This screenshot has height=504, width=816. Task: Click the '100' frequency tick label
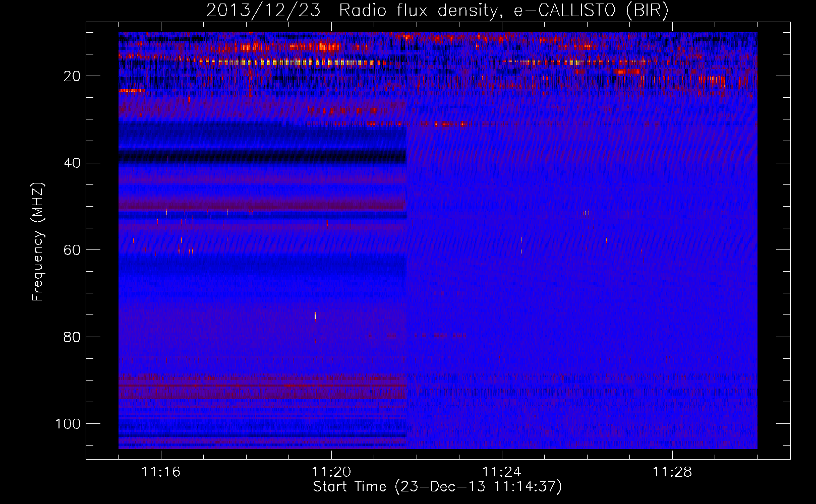click(x=68, y=424)
